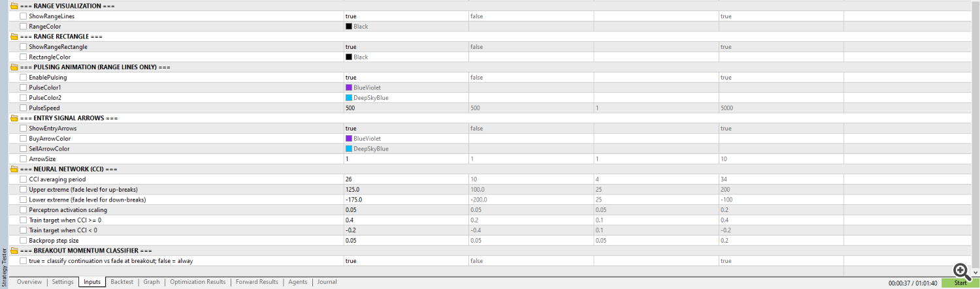Click the ENTRY SIGNAL ARROWS folder icon
This screenshot has height=289, width=980.
click(x=14, y=118)
